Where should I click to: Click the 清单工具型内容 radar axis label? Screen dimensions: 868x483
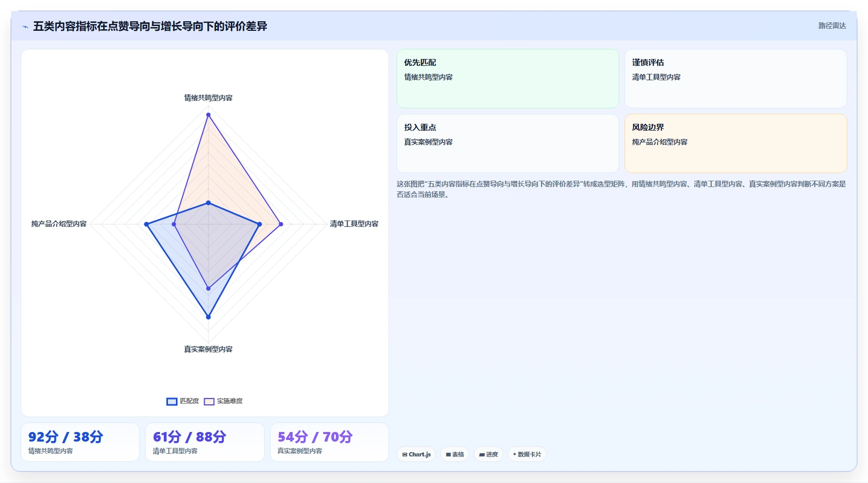(x=354, y=224)
